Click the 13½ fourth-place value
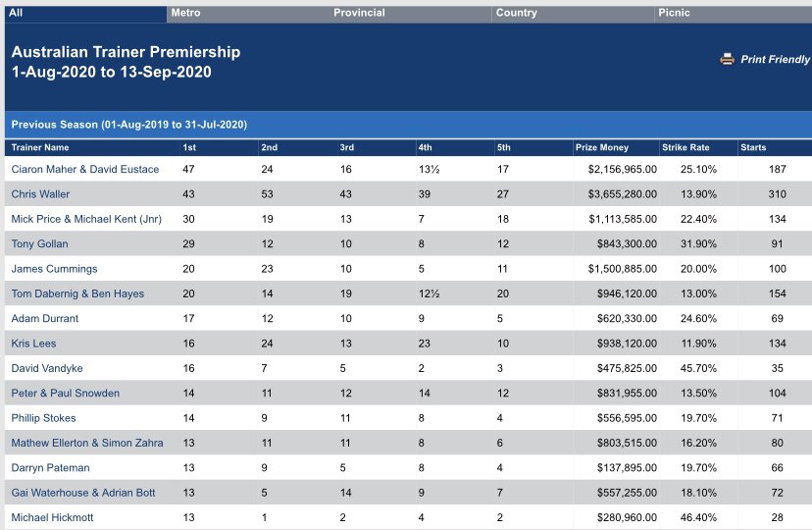812x530 pixels. click(x=429, y=169)
